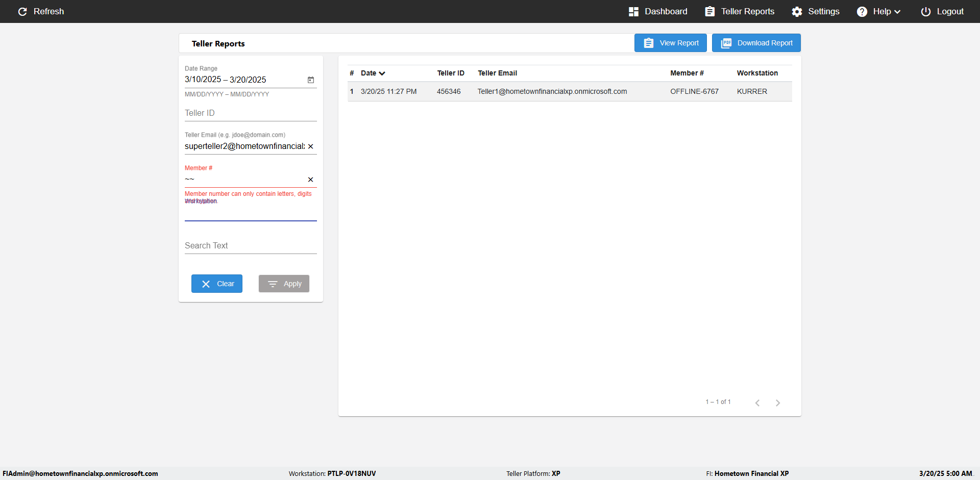Click the 1 – 1 of 1 pagination text
This screenshot has height=480, width=980.
(x=718, y=402)
